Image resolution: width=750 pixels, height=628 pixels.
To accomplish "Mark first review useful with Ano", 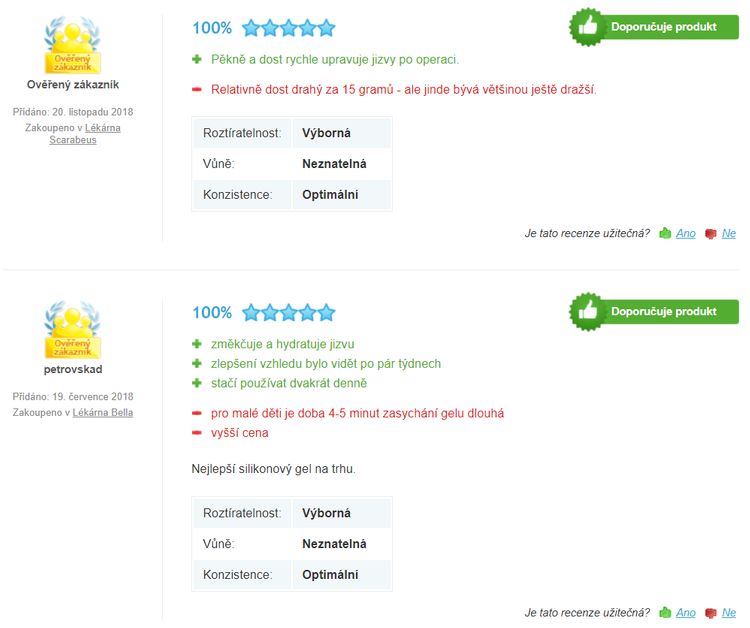I will (685, 233).
